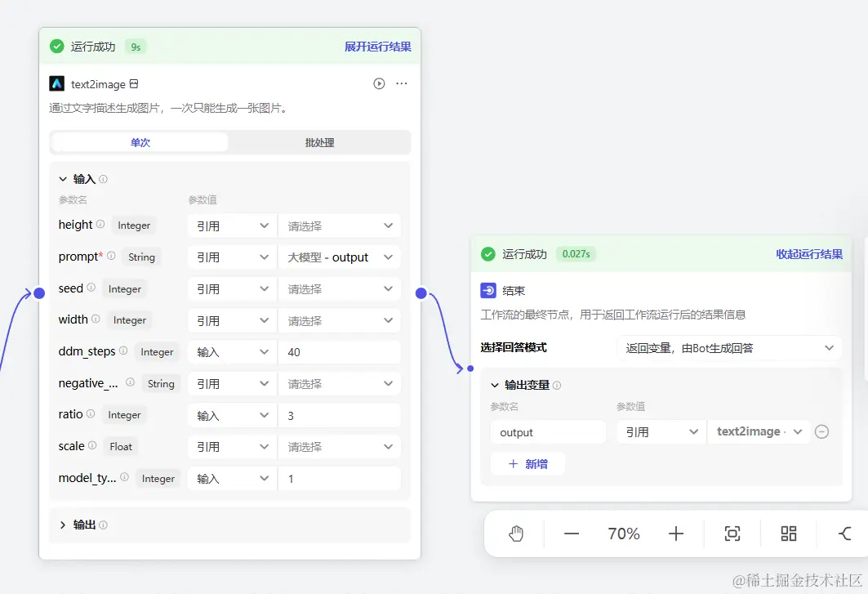Click the fit-to-screen icon
This screenshot has height=594, width=868.
click(x=732, y=534)
